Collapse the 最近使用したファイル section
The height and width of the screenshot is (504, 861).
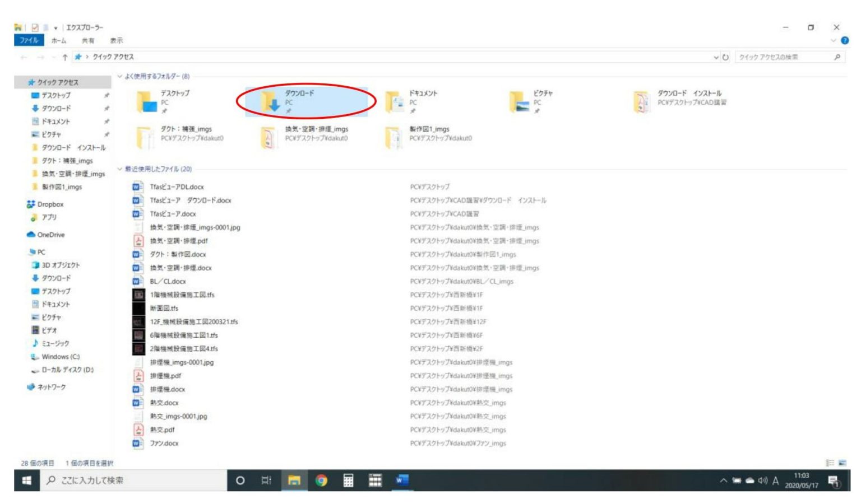coord(120,169)
